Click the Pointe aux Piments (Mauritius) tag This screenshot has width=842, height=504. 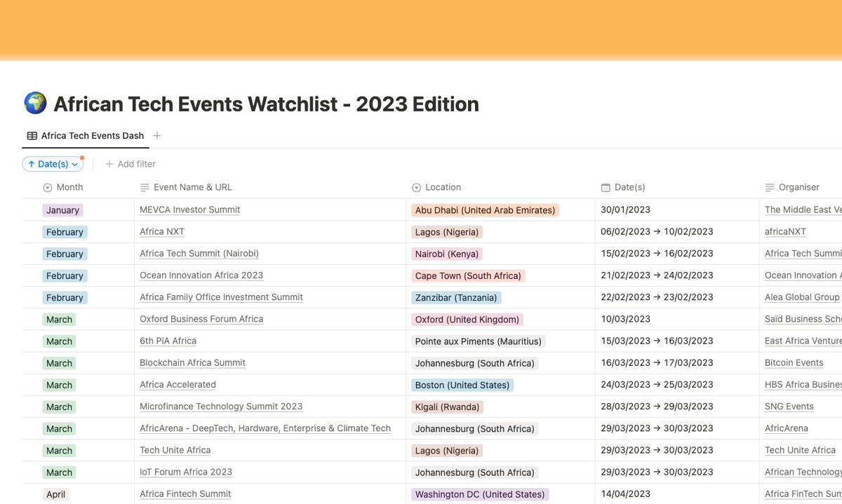[479, 341]
